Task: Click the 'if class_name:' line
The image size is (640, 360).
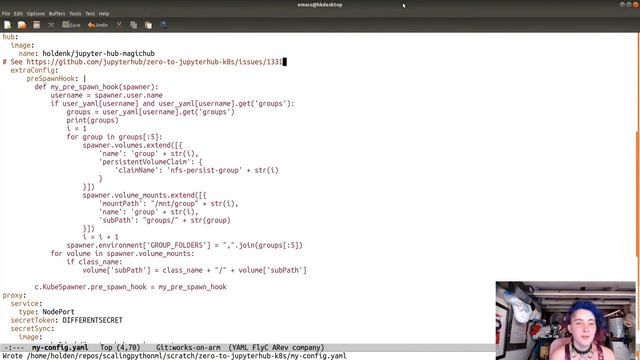Action: tap(94, 262)
